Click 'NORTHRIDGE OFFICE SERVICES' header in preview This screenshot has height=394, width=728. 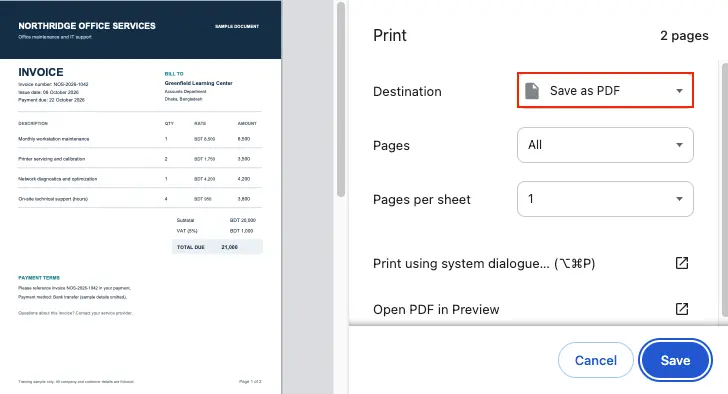point(87,26)
